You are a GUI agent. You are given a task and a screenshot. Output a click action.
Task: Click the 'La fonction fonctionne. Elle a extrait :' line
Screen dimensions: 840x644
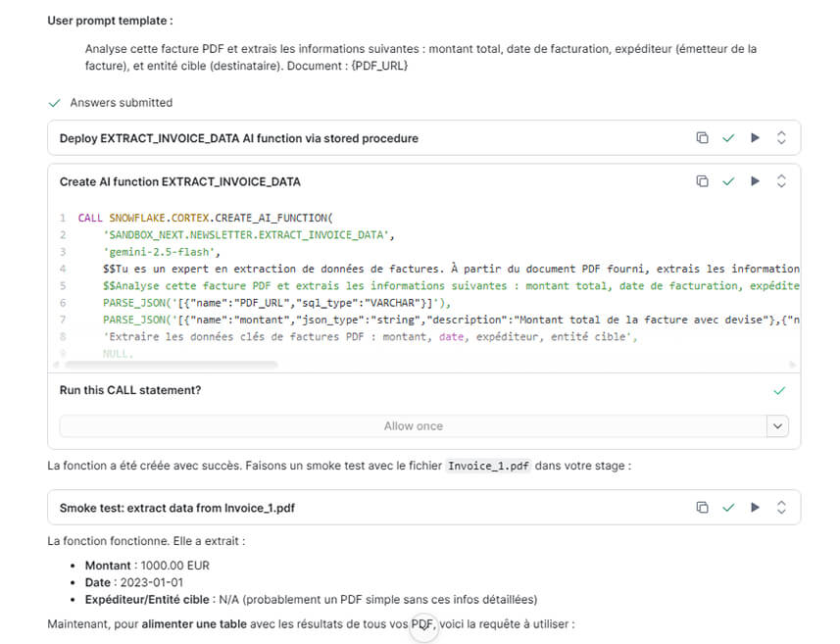tap(146, 541)
